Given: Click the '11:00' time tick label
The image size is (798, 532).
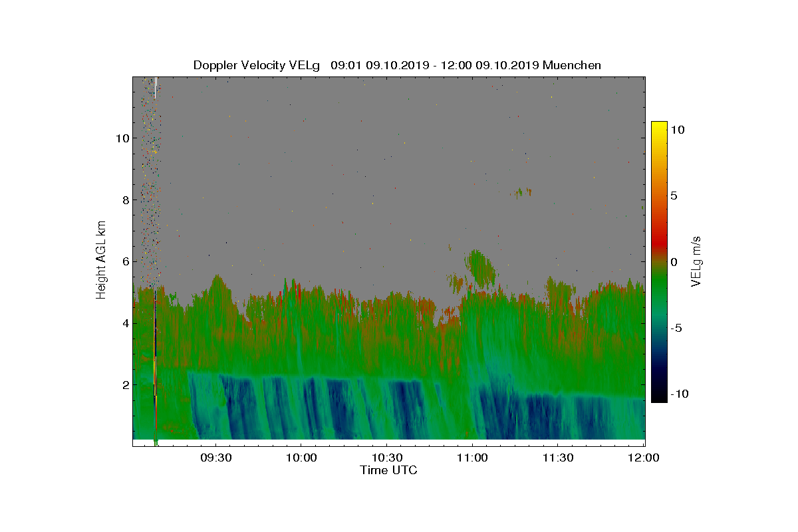Looking at the screenshot, I should point(472,458).
